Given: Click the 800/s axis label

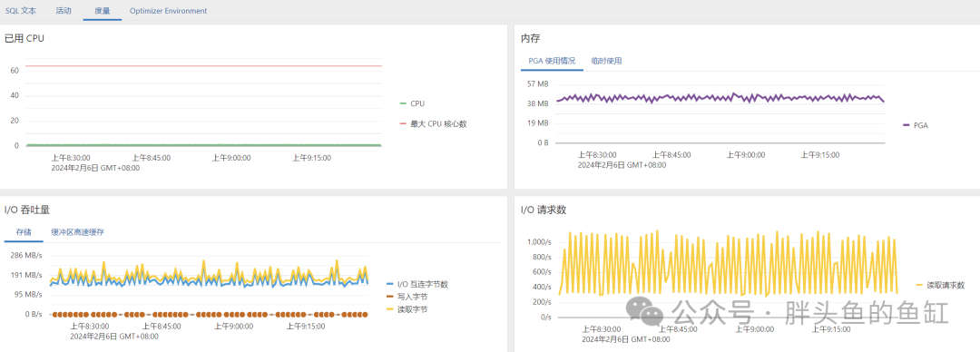Looking at the screenshot, I should pyautogui.click(x=541, y=257).
